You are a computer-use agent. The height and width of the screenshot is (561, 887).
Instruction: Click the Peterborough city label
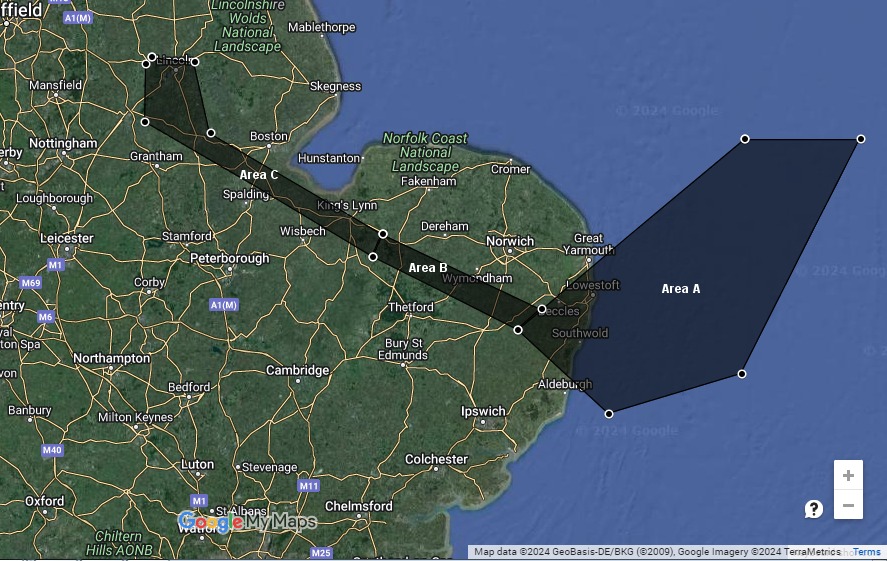tap(229, 258)
